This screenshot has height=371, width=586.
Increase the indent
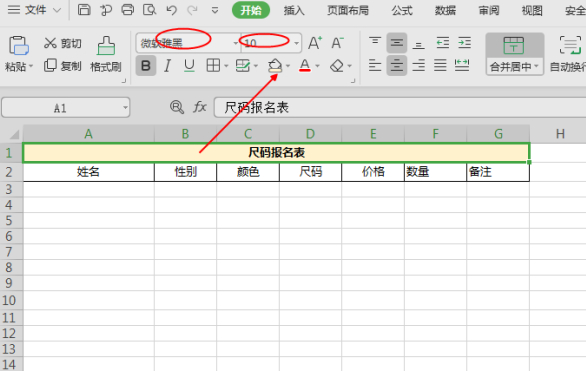click(465, 43)
